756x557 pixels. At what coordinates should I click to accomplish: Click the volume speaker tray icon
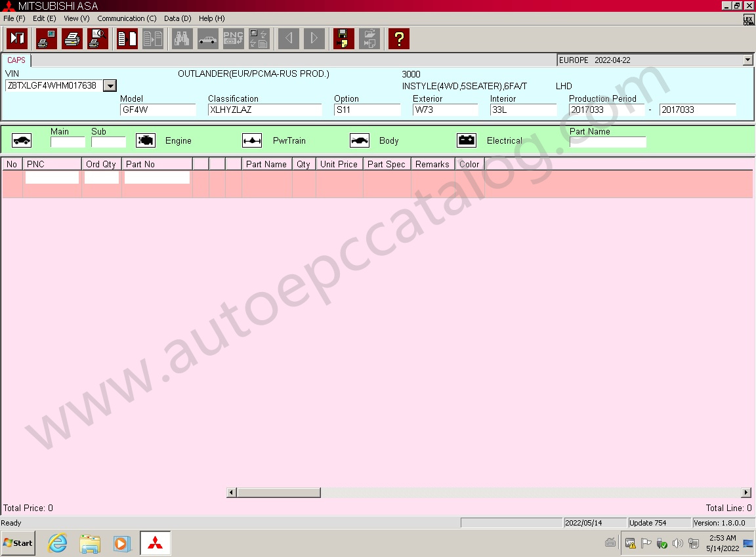coord(678,543)
